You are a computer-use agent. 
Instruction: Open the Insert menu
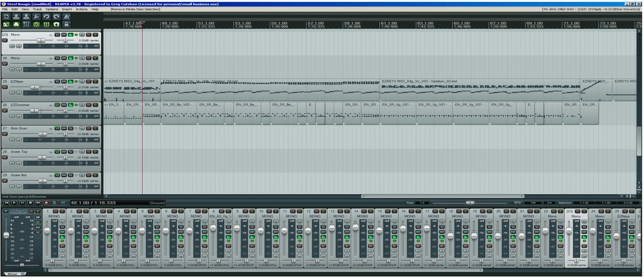(67, 9)
